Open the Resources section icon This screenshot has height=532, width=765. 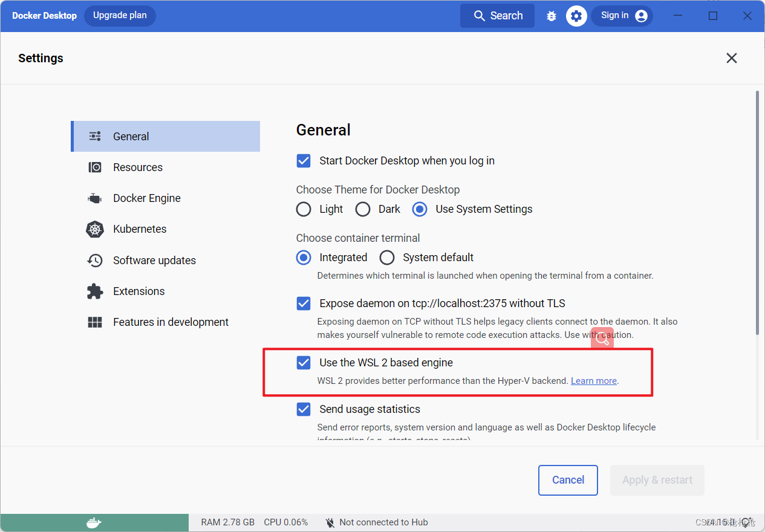pyautogui.click(x=94, y=167)
